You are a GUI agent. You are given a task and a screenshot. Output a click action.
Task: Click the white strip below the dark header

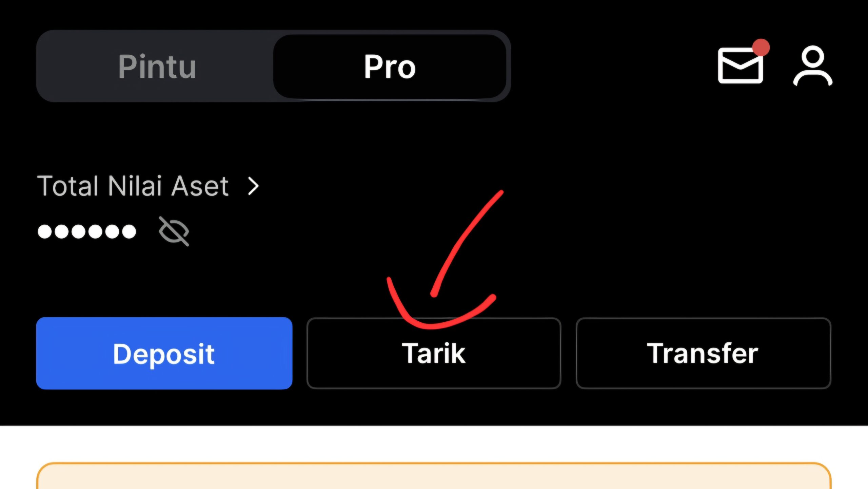434,443
